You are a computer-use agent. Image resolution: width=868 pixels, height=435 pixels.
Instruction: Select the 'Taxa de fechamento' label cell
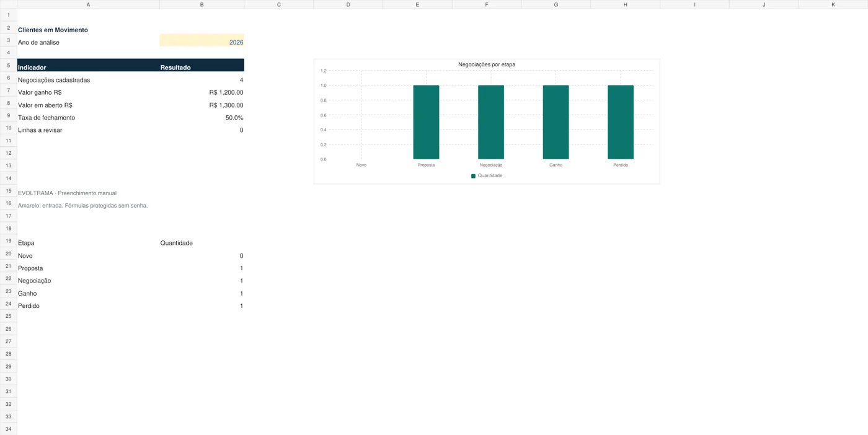88,116
